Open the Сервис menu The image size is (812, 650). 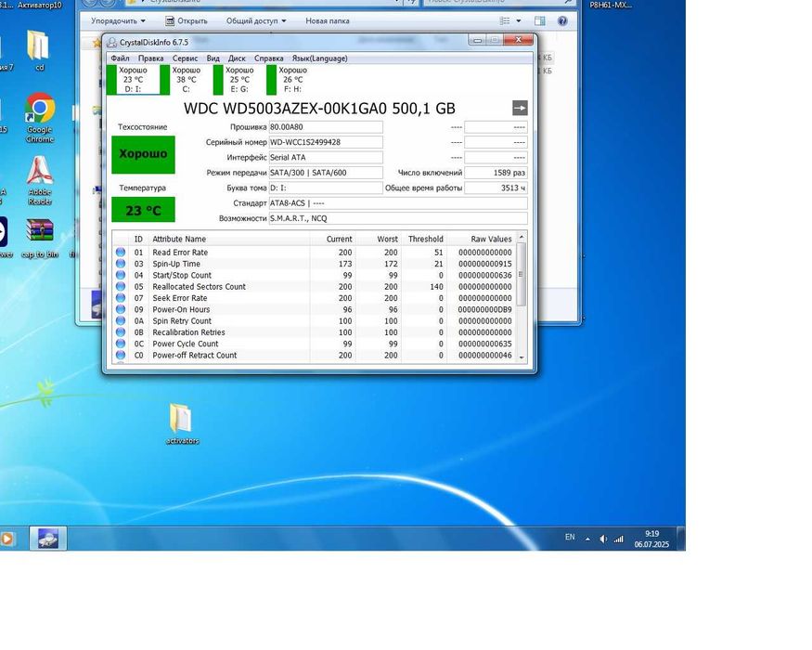(185, 58)
